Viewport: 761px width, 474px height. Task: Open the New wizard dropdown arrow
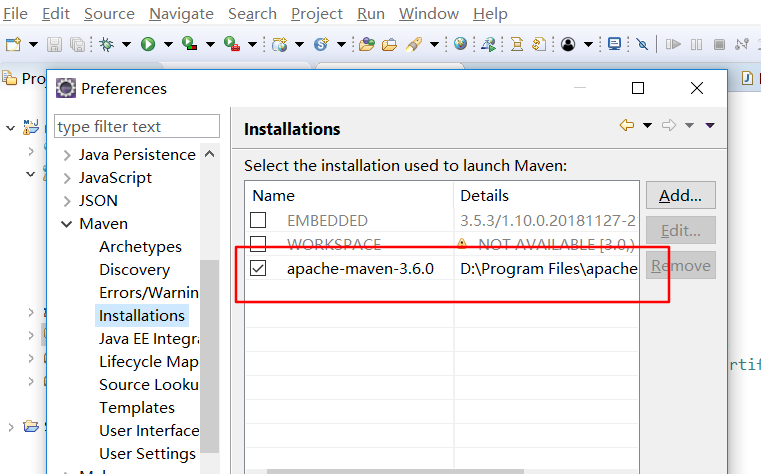pyautogui.click(x=33, y=45)
